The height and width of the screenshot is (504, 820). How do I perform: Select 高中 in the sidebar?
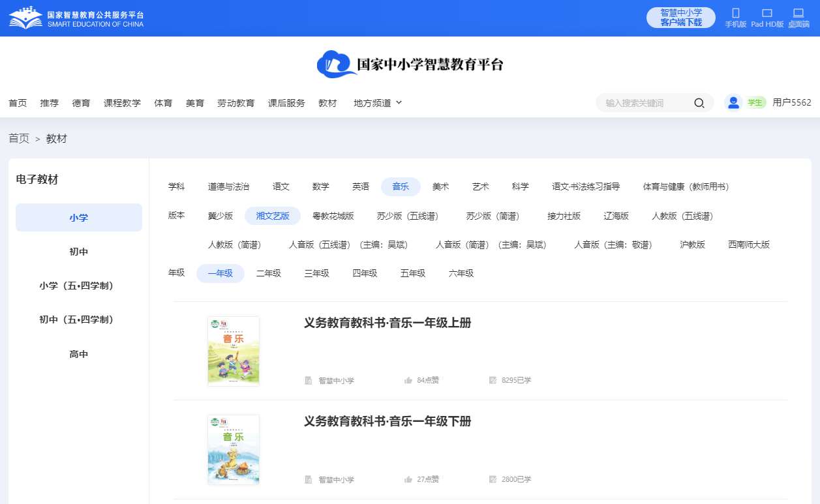[79, 354]
